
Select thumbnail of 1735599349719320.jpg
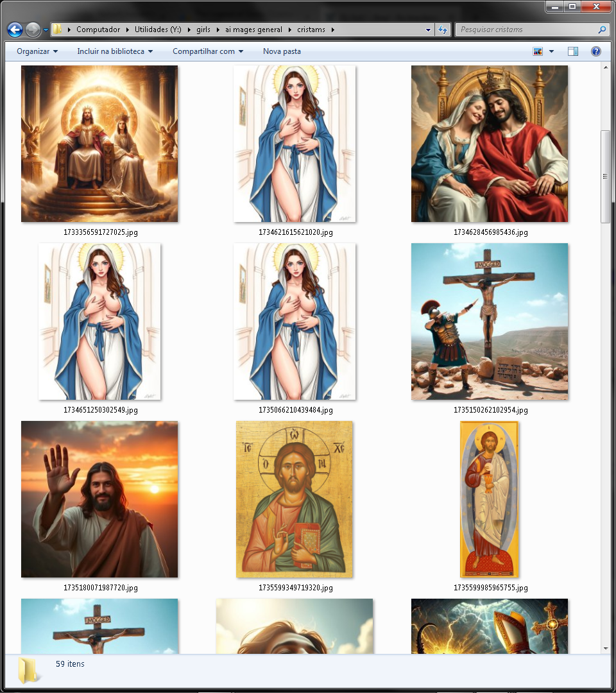(x=295, y=499)
